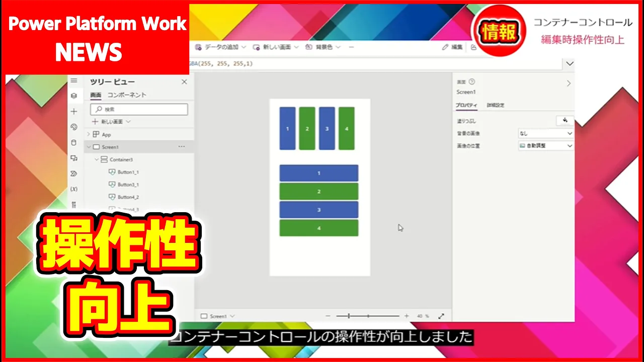Click the 検索 search field in tree view
The width and height of the screenshot is (644, 362).
pyautogui.click(x=139, y=109)
